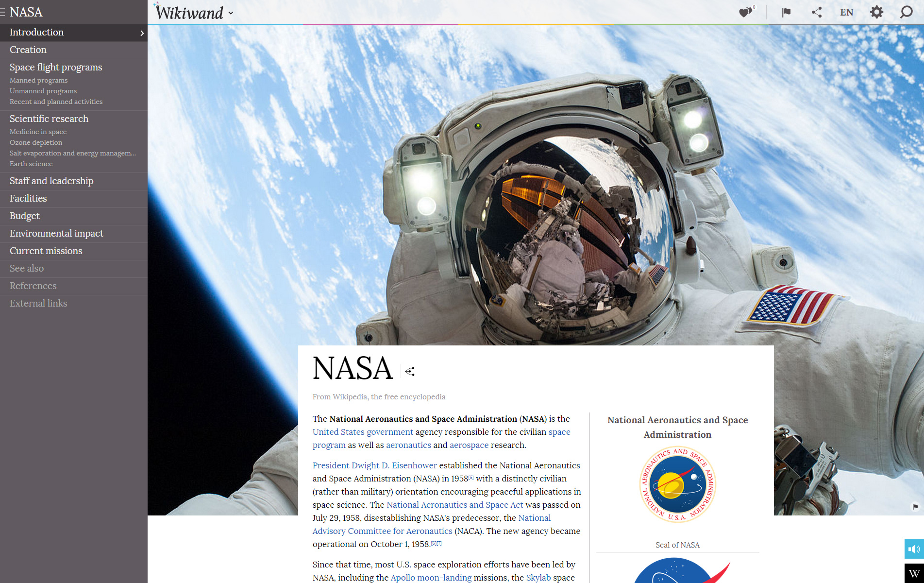Screen dimensions: 924x583
Task: Click the small flag on cover image
Action: point(915,507)
